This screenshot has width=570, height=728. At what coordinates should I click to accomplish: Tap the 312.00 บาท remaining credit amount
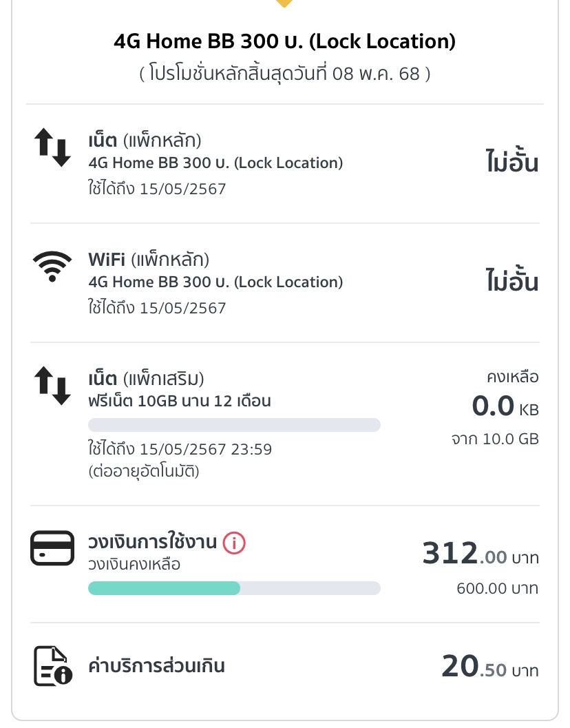click(x=481, y=554)
